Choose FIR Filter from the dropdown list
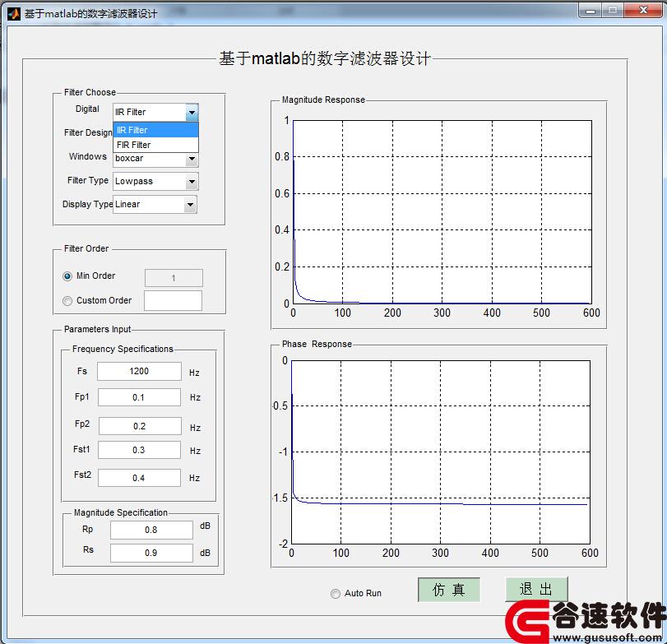 (x=155, y=145)
